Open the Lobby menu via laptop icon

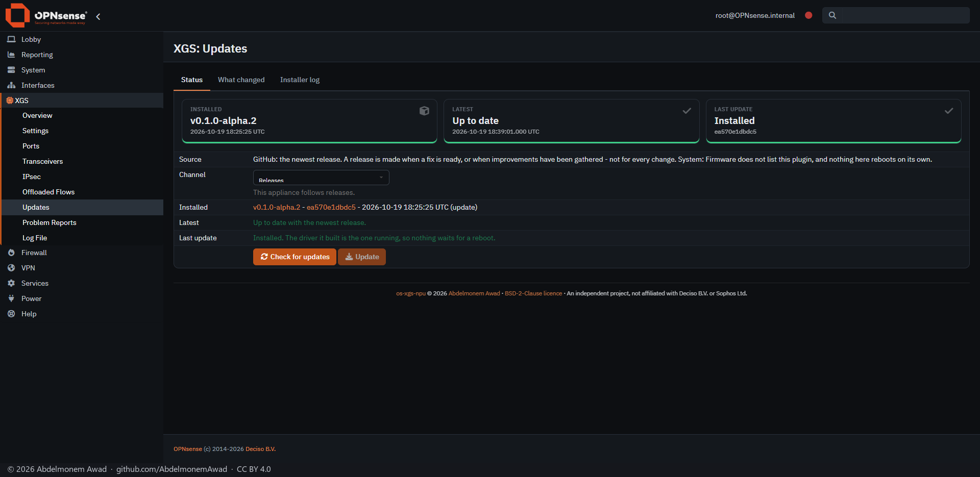click(x=11, y=39)
